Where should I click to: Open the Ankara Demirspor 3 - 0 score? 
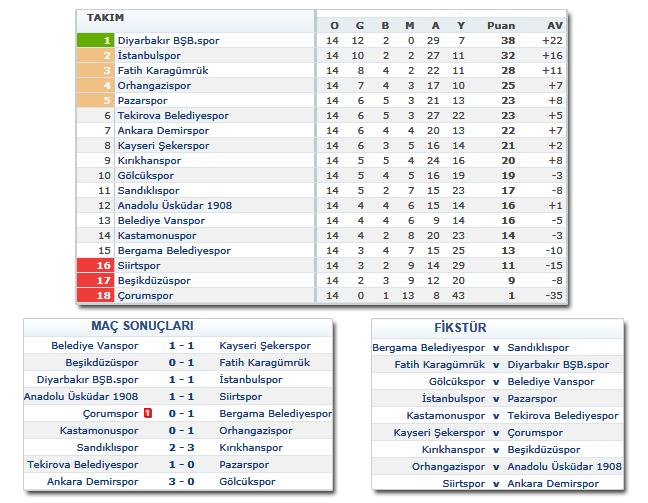(x=180, y=482)
